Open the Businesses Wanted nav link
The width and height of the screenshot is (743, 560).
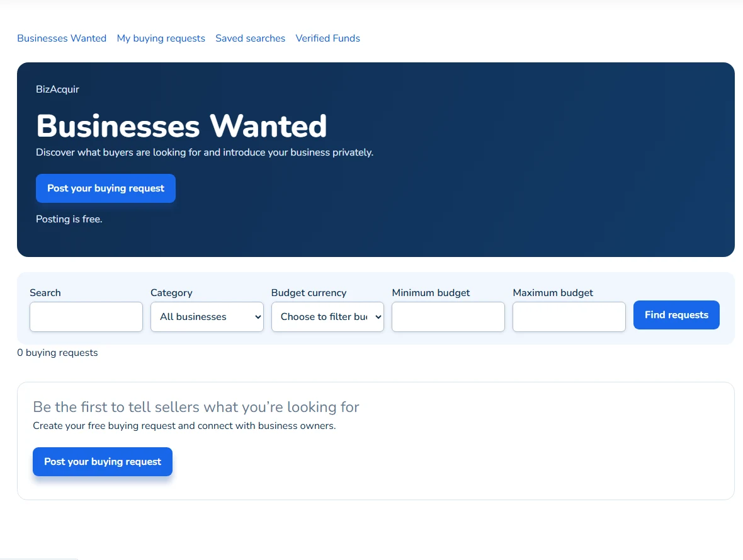[62, 38]
